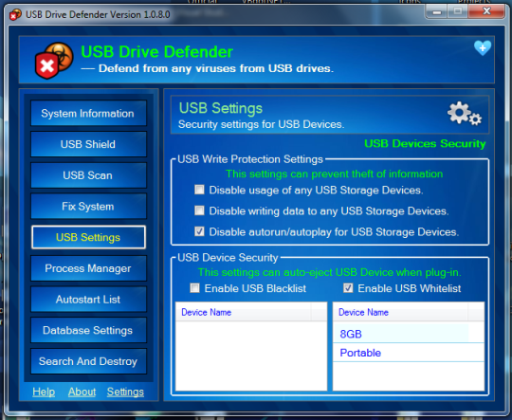Show the Autostart List
Viewport: 512px width, 420px height.
click(x=88, y=300)
